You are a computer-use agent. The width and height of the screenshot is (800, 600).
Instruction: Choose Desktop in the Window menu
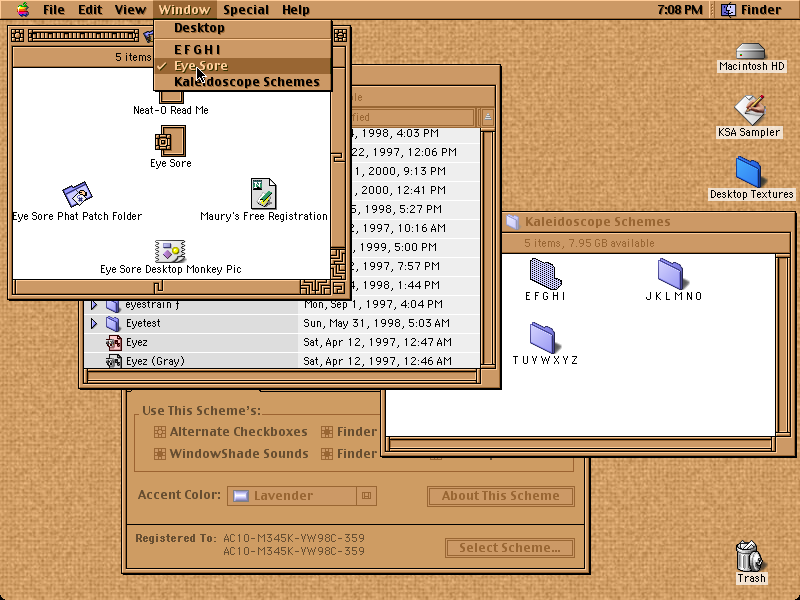pos(243,28)
